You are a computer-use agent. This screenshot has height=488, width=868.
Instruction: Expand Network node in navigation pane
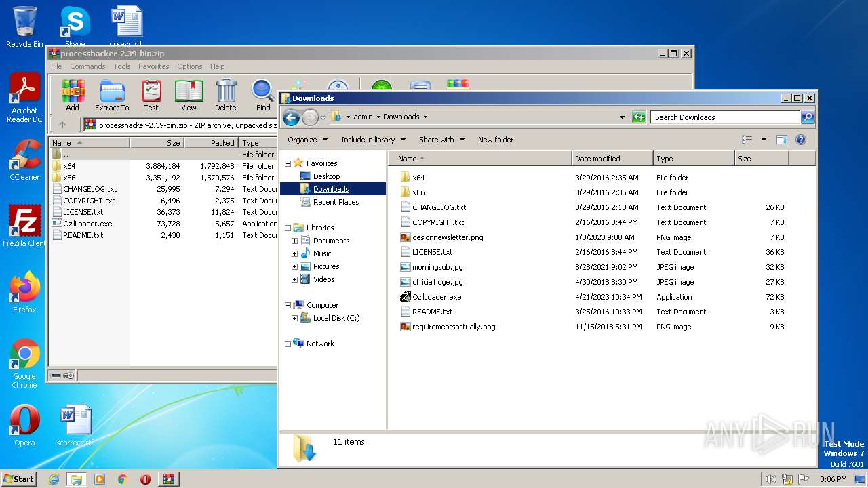[x=288, y=344]
